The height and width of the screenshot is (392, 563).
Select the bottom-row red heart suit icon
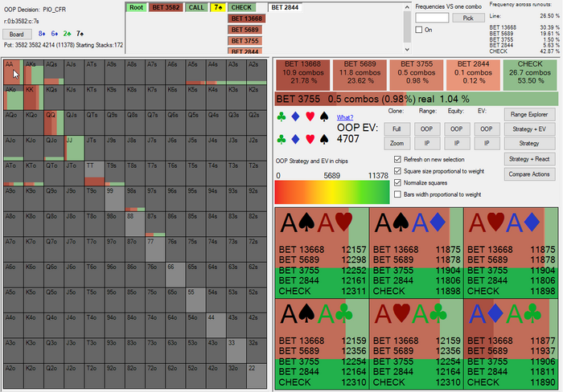coord(310,139)
